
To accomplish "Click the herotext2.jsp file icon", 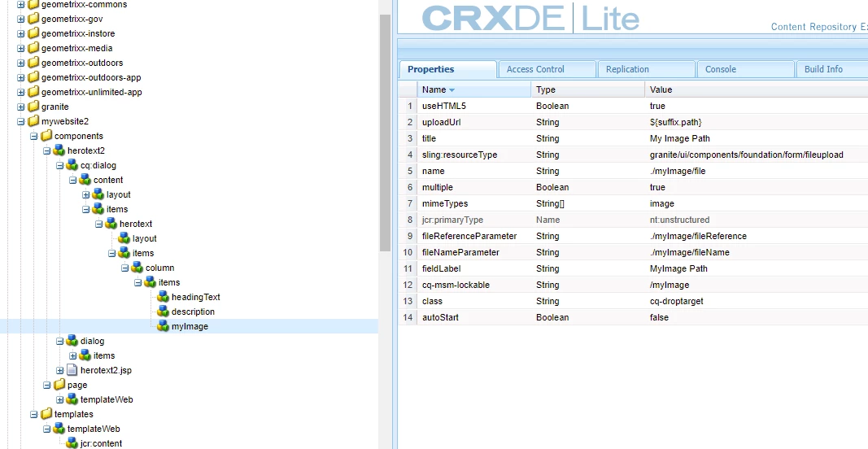I will click(72, 370).
